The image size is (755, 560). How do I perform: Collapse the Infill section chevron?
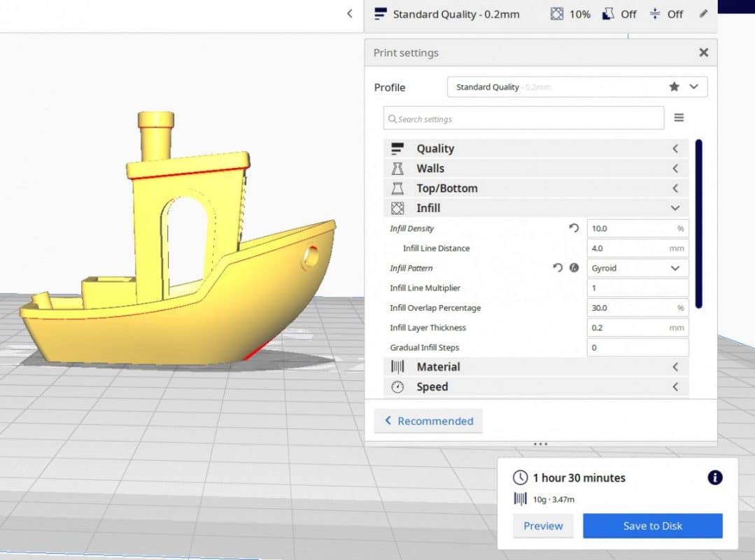pyautogui.click(x=675, y=208)
